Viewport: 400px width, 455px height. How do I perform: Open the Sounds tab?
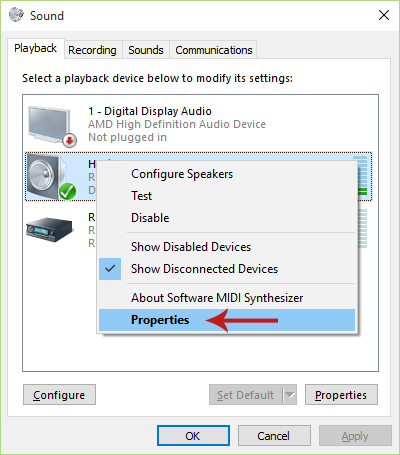point(146,50)
